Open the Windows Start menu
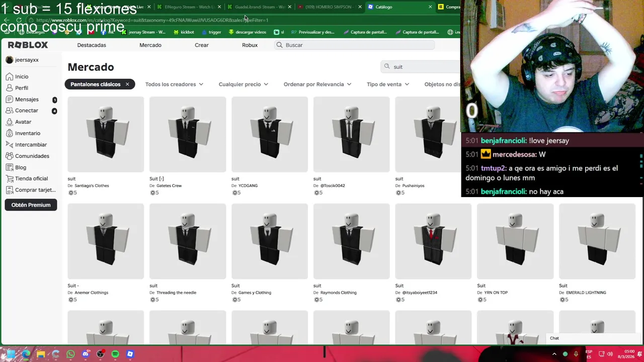This screenshot has width=644, height=362. (11, 354)
